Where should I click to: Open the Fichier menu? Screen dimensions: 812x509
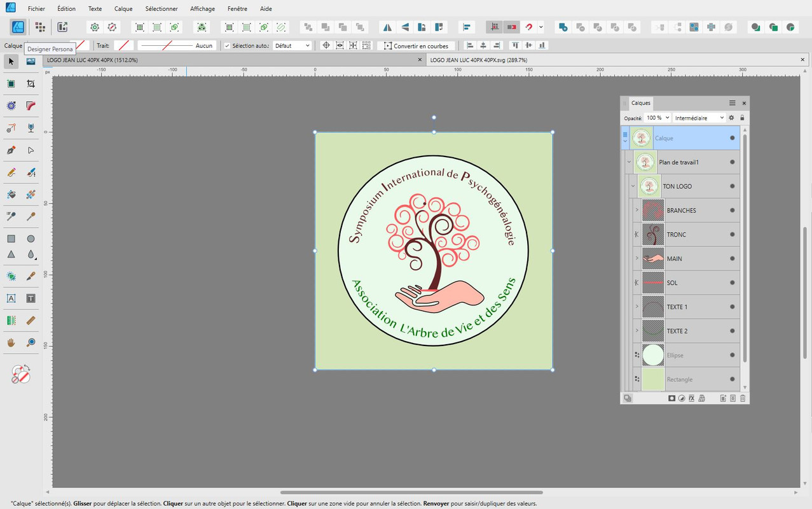coord(36,9)
